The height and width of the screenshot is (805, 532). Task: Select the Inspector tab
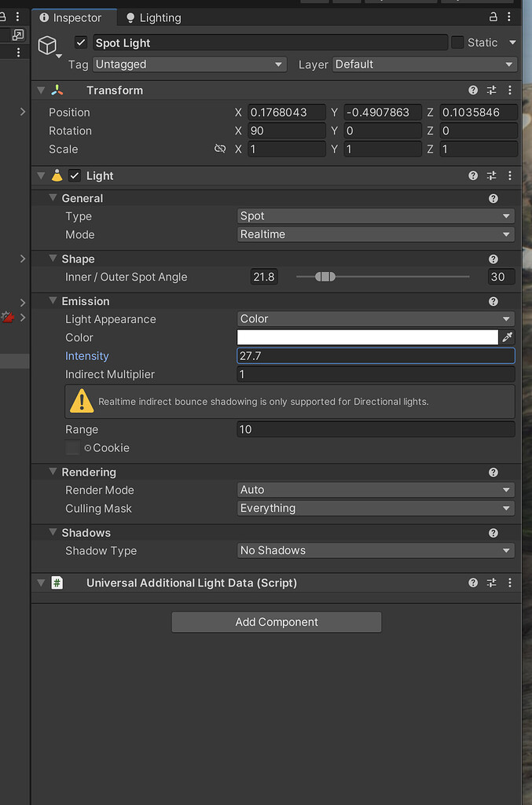click(x=74, y=17)
